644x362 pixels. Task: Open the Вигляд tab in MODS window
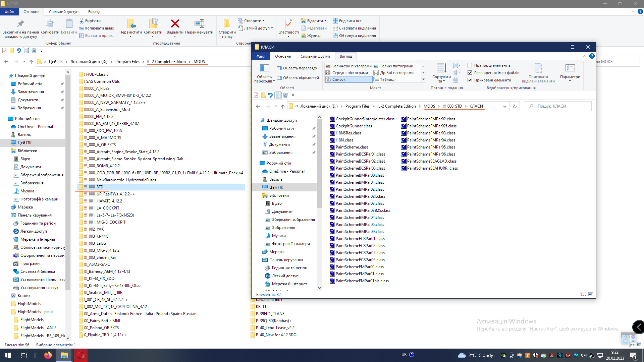tap(94, 12)
